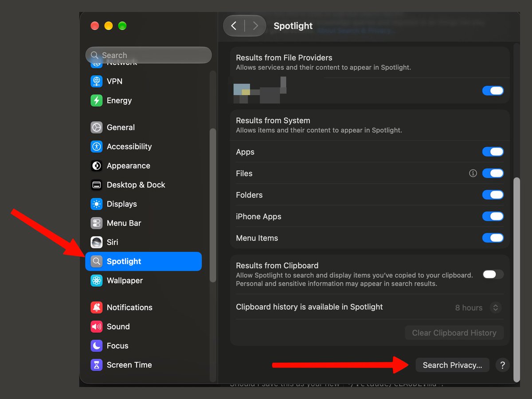Screen dimensions: 532x399
Task: Click the Spotlight pane vertical scrollbar
Action: 516,279
